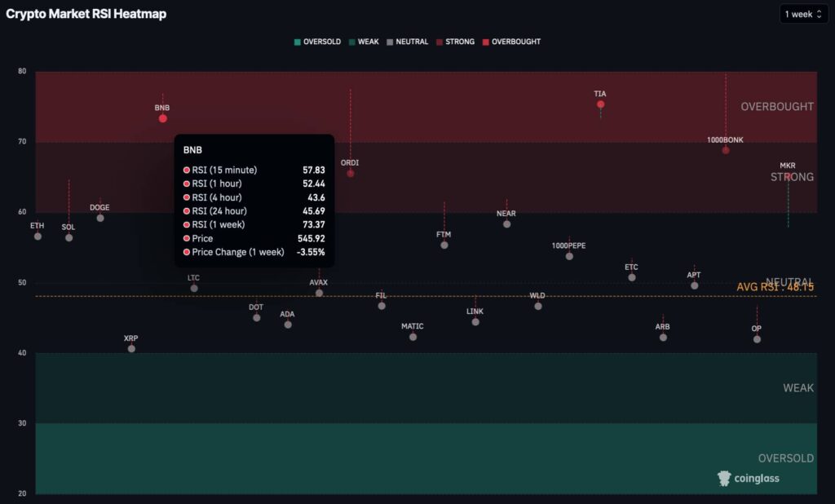Select the FTM data point
Viewport: 835px width, 504px height.
[444, 245]
